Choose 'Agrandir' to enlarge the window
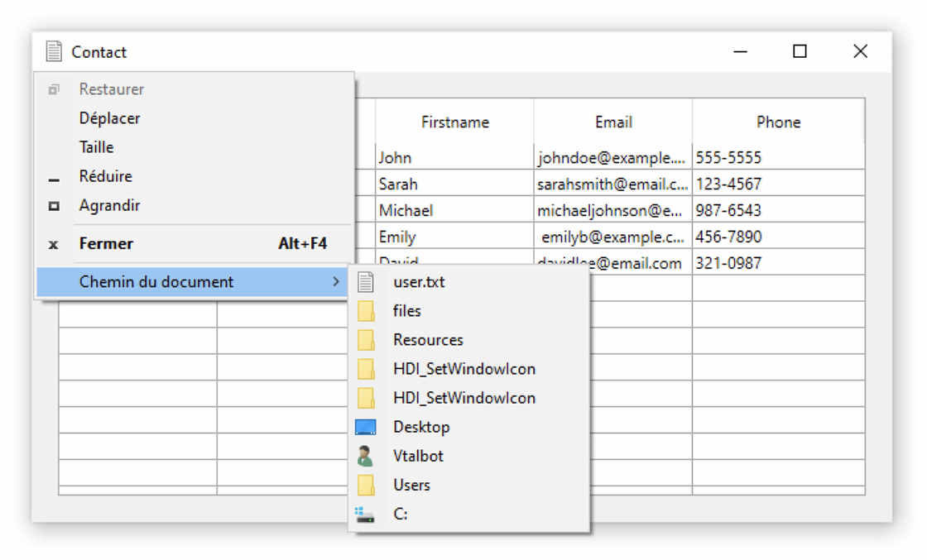The height and width of the screenshot is (560, 927). click(109, 205)
